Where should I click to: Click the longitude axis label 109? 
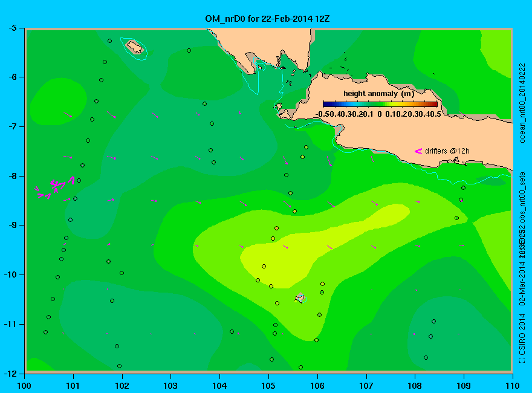tap(464, 386)
